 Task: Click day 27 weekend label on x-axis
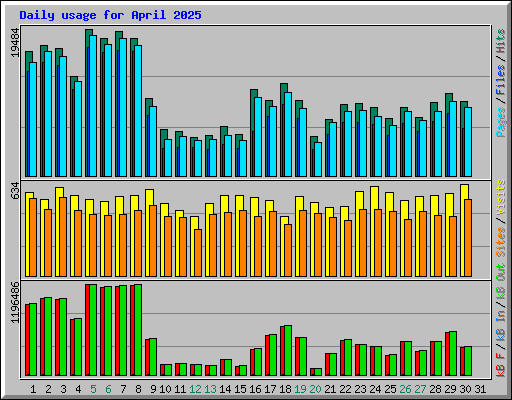420,389
